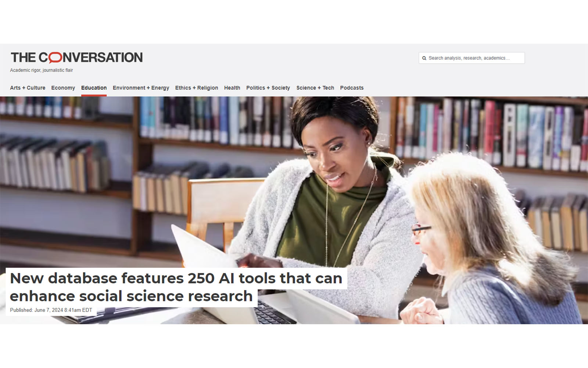588x368 pixels.
Task: Open Environment + Energy news
Action: [141, 88]
